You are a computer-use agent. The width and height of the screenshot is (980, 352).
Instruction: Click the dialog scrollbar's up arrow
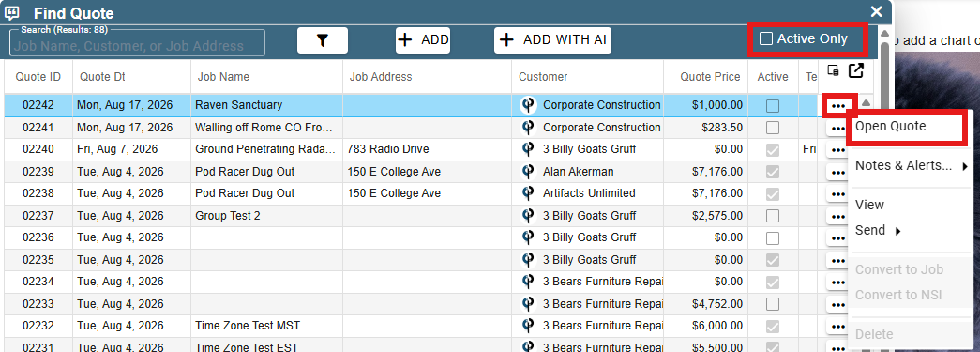pos(884,33)
